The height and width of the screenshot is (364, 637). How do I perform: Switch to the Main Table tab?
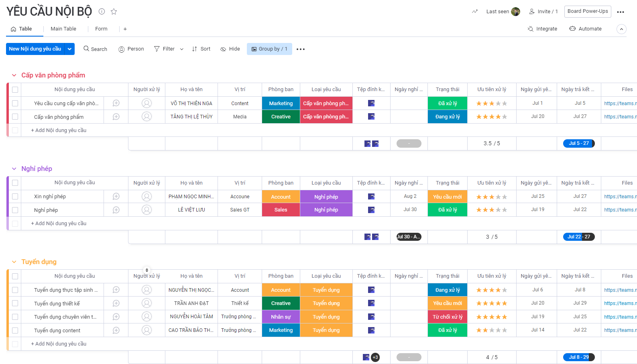[x=63, y=29]
